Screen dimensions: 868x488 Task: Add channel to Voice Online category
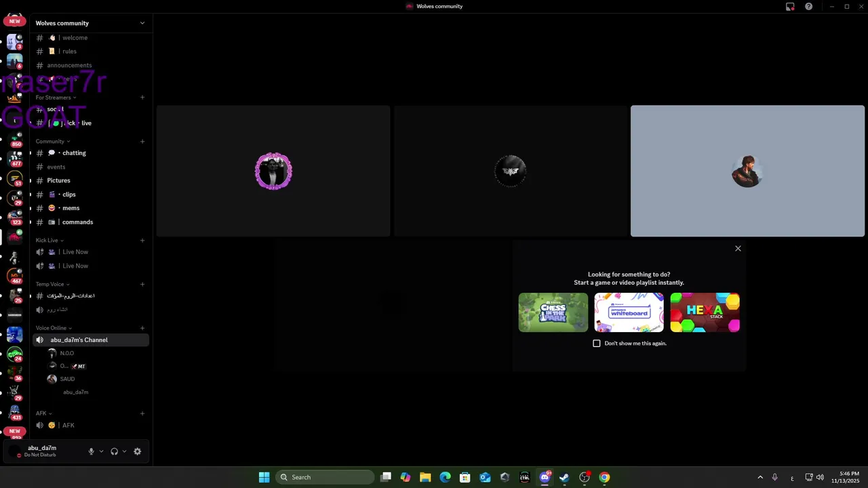142,328
